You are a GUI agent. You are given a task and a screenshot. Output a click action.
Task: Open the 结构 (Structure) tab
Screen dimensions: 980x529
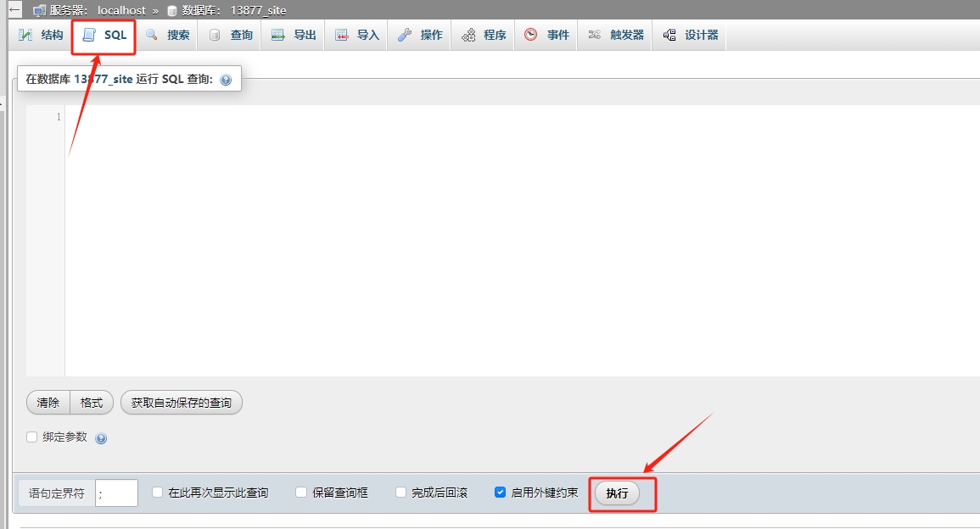pos(42,35)
